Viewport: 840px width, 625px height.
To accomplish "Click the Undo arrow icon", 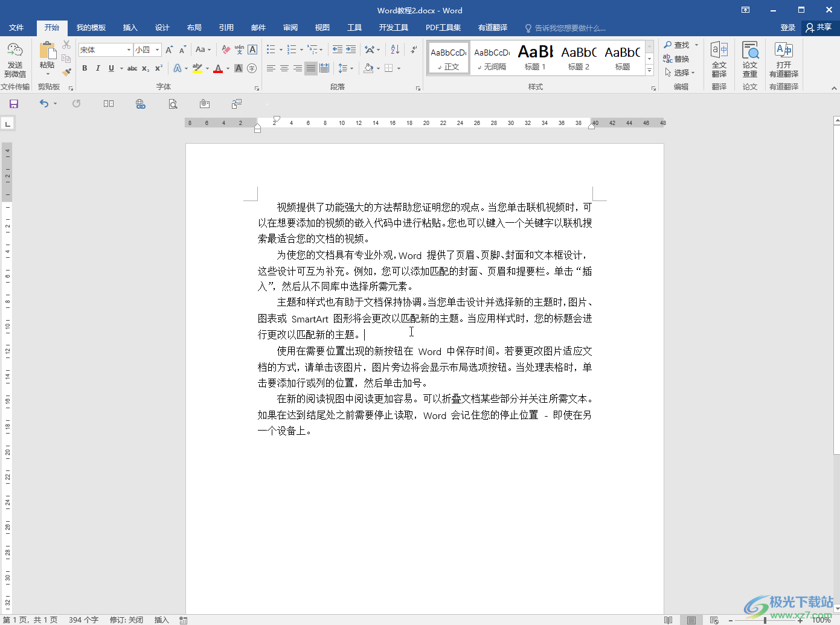I will tap(43, 104).
